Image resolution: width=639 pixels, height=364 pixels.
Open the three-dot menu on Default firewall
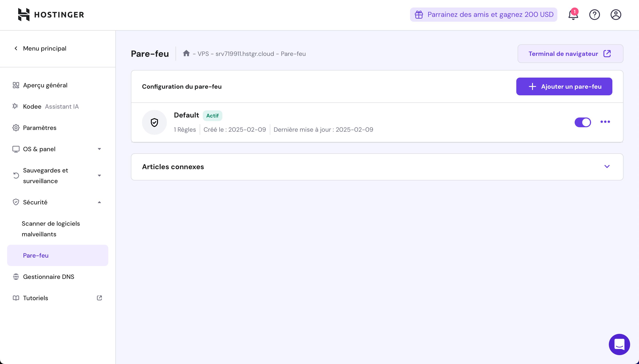(x=605, y=122)
